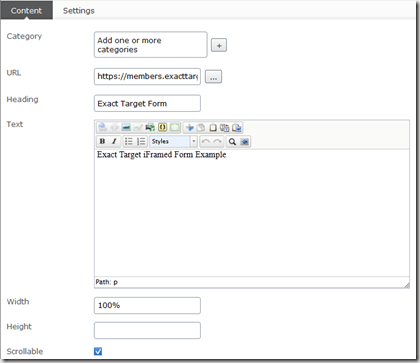Toggle the Scrollable checkbox

tap(98, 351)
